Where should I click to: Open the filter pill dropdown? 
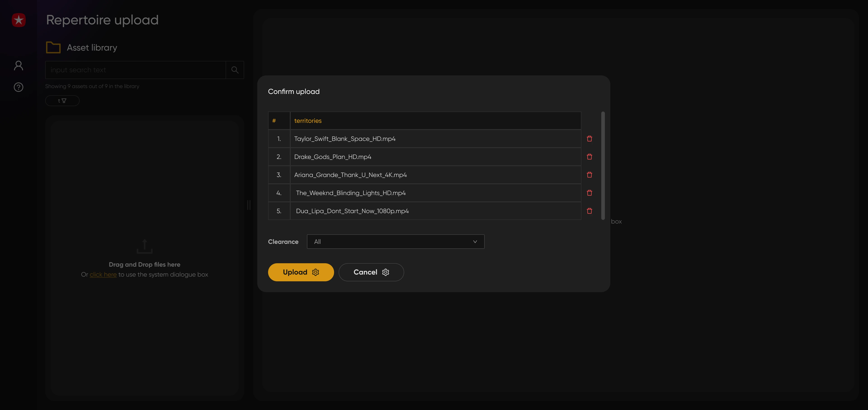pos(62,101)
